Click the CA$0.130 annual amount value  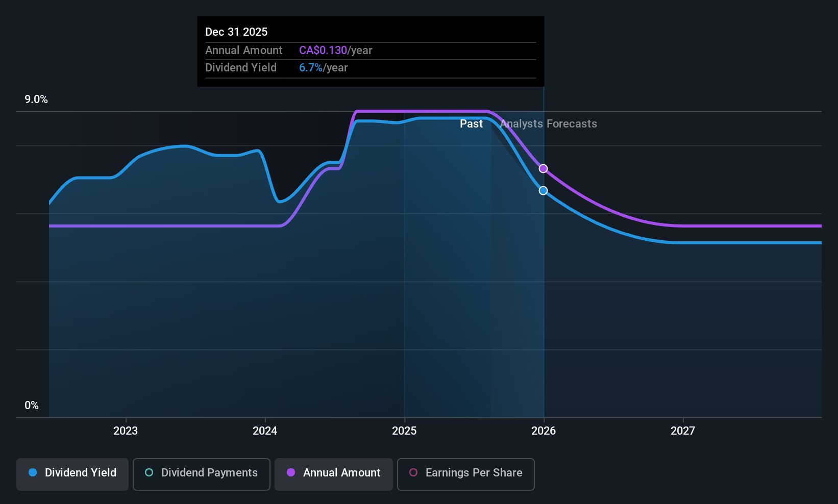pos(323,51)
